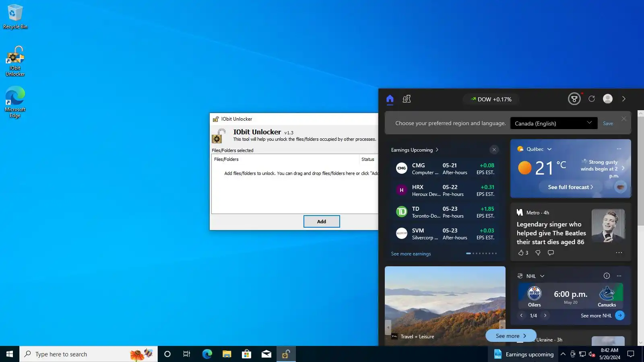Open the network tray icon
Screen dimensions: 644x362
[x=582, y=354]
